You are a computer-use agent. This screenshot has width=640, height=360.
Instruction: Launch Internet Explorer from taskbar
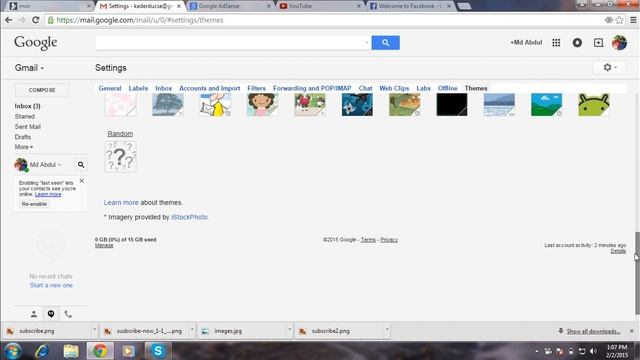[x=42, y=351]
